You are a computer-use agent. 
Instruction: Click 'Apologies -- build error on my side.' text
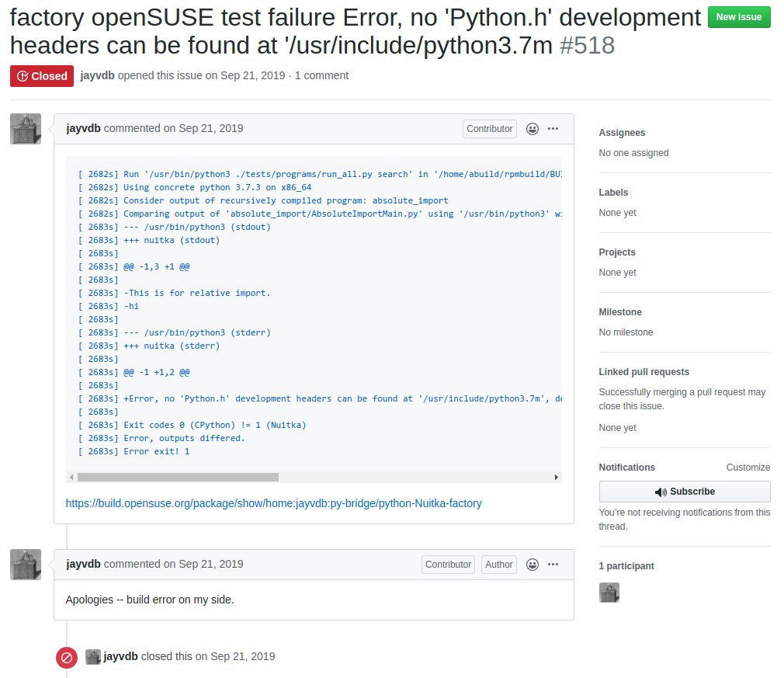(150, 600)
